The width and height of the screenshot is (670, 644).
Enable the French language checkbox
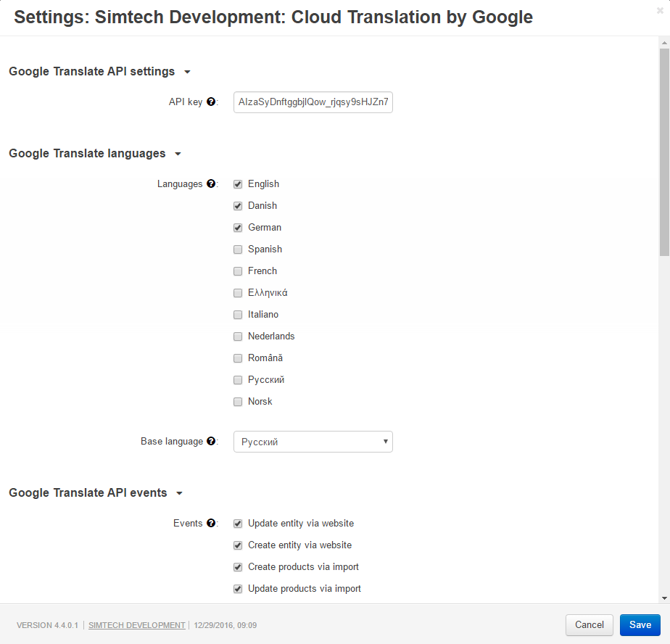(x=238, y=271)
